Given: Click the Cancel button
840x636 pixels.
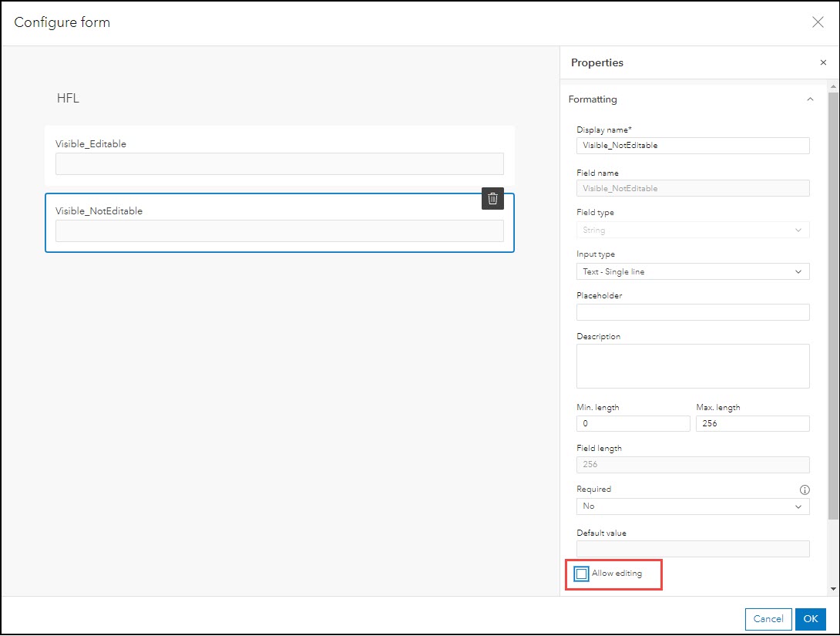Looking at the screenshot, I should (768, 618).
